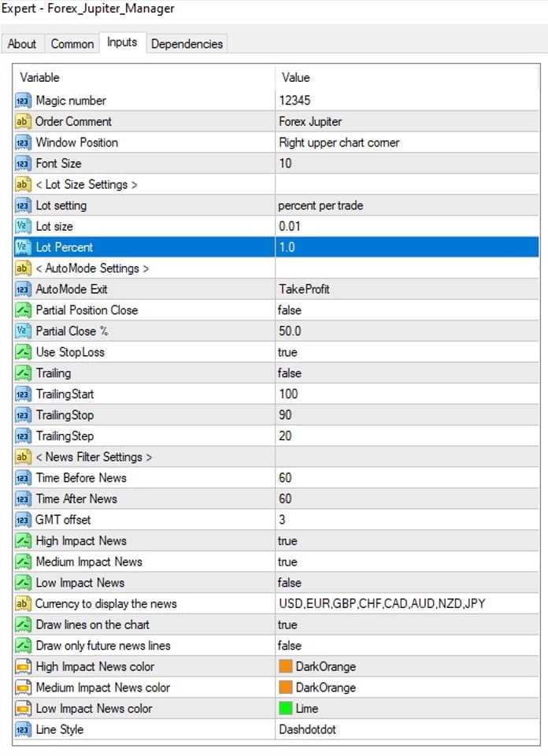Click the Lime color swatch

[286, 709]
